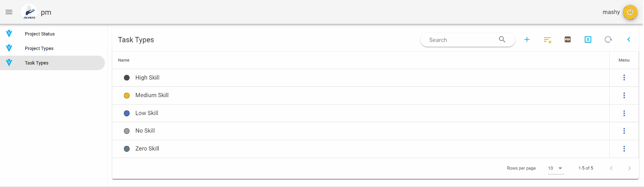Export the table to PDF
The image size is (644, 187).
[x=568, y=40]
